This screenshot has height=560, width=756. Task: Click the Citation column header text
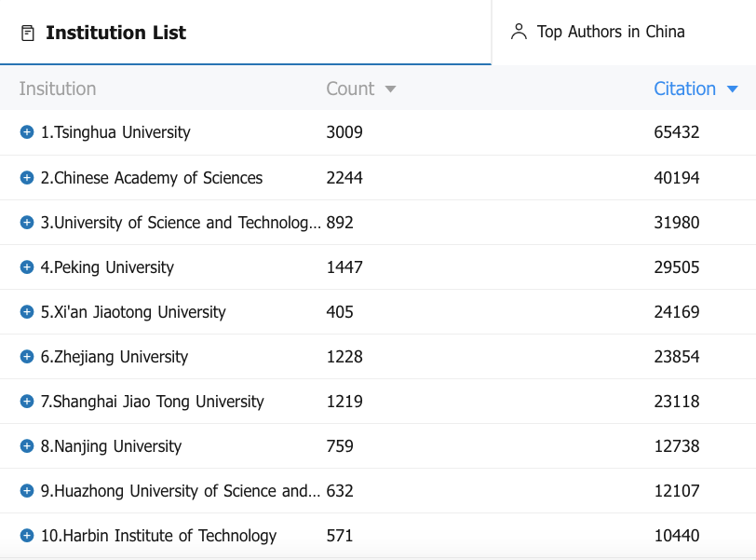684,89
